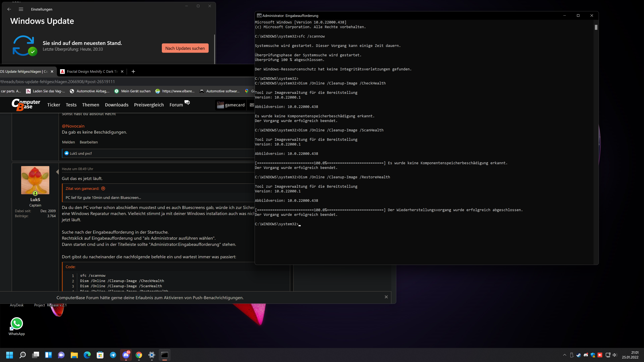Click the Bearbeiten link under post

[89, 142]
